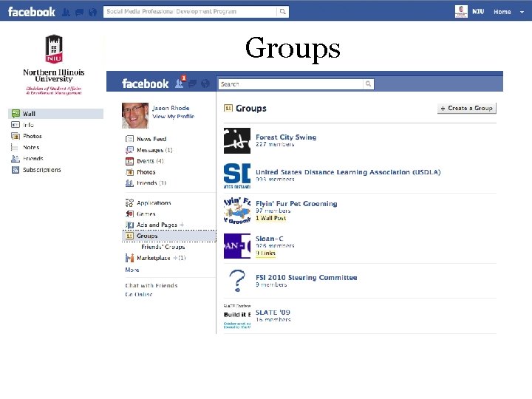
Task: Click the Groups sidebar icon
Action: tap(129, 236)
